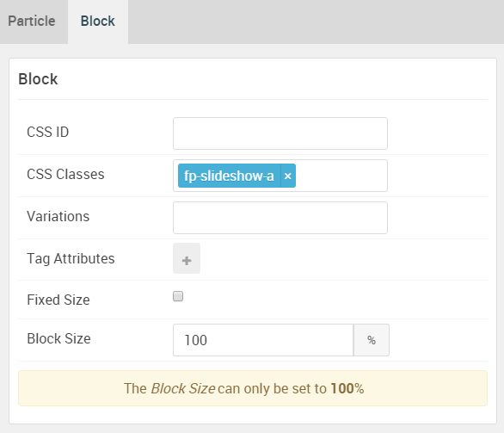Click empty area of CSS Classes field

(x=341, y=176)
